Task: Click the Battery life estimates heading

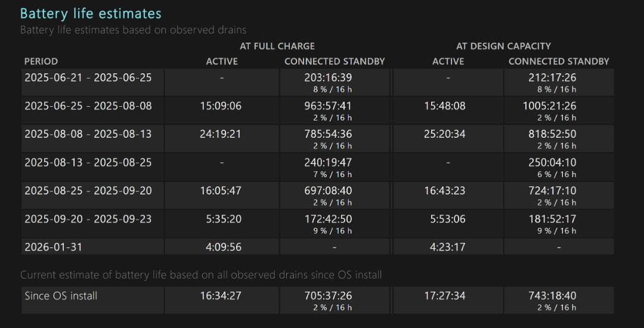Action: (91, 13)
